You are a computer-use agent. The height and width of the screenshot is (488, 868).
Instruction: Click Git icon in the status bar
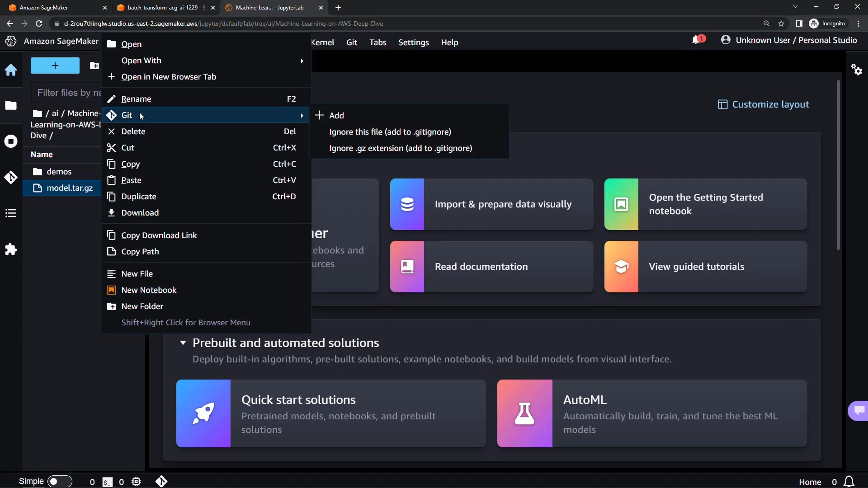(161, 482)
